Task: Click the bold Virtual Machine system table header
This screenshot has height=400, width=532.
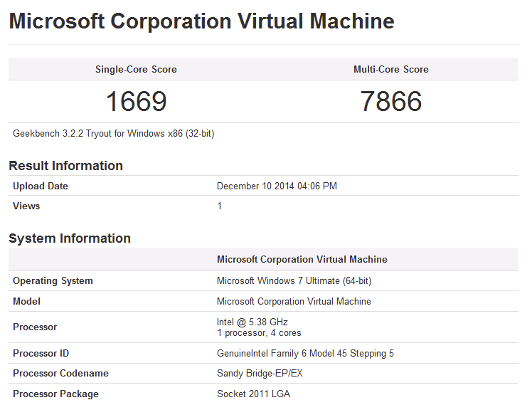Action: 302,259
